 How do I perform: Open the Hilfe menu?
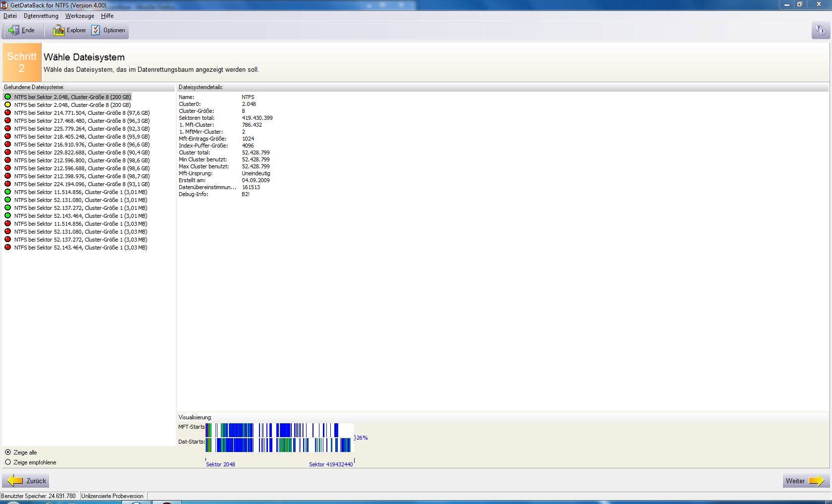click(x=107, y=16)
